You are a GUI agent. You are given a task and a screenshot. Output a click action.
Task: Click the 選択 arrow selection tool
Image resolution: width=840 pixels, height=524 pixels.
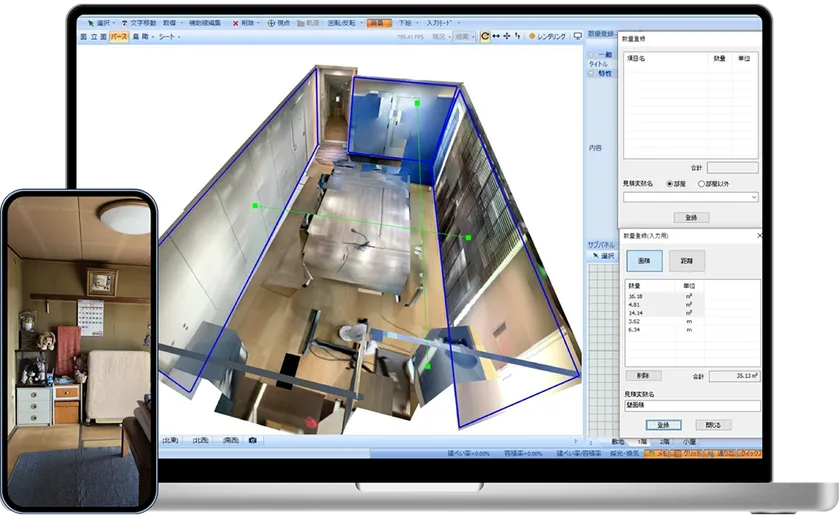click(98, 22)
